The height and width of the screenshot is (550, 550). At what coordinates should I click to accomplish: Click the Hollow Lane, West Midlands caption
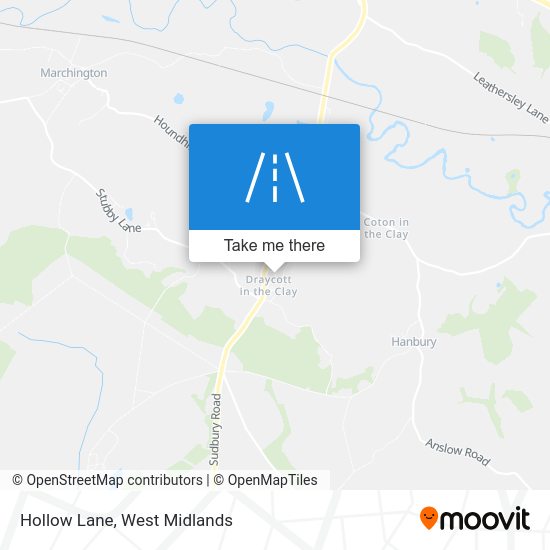pos(126,520)
